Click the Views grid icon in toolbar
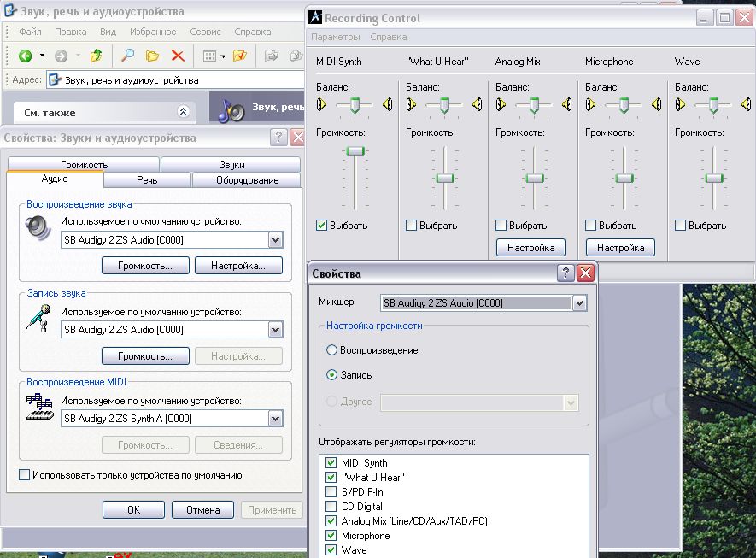Viewport: 756px width, 558px height. click(x=209, y=56)
